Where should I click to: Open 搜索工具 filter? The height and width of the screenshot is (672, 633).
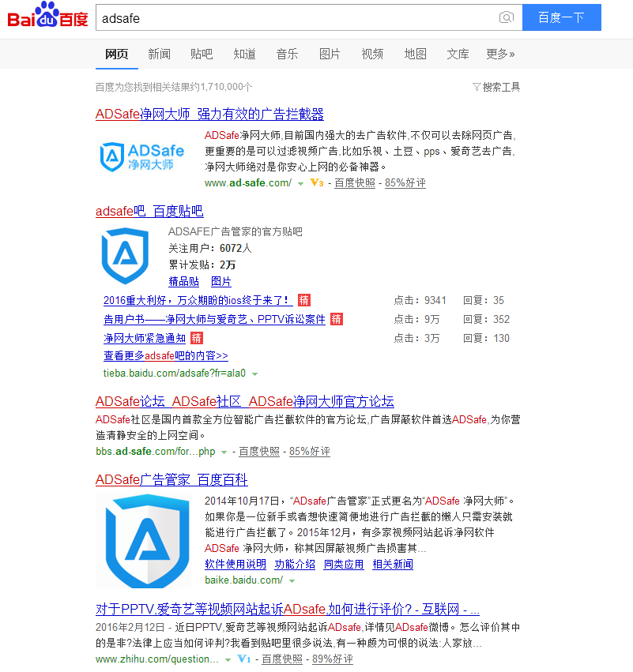(x=496, y=87)
